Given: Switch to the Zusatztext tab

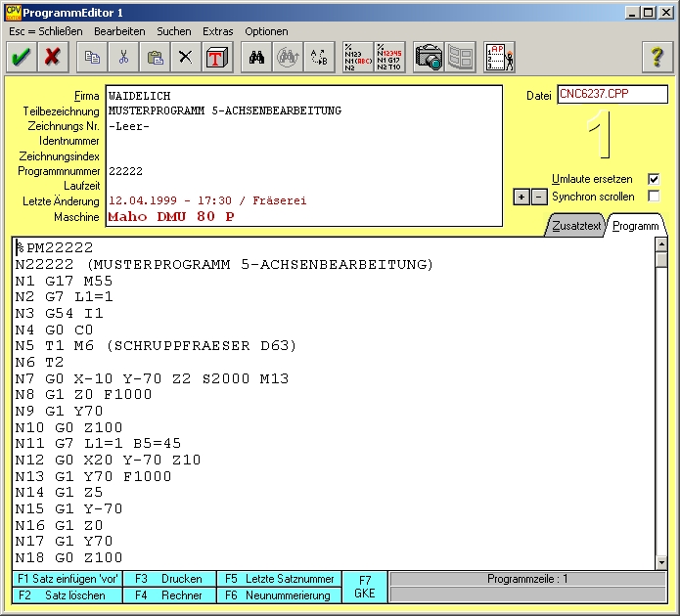Looking at the screenshot, I should (576, 225).
